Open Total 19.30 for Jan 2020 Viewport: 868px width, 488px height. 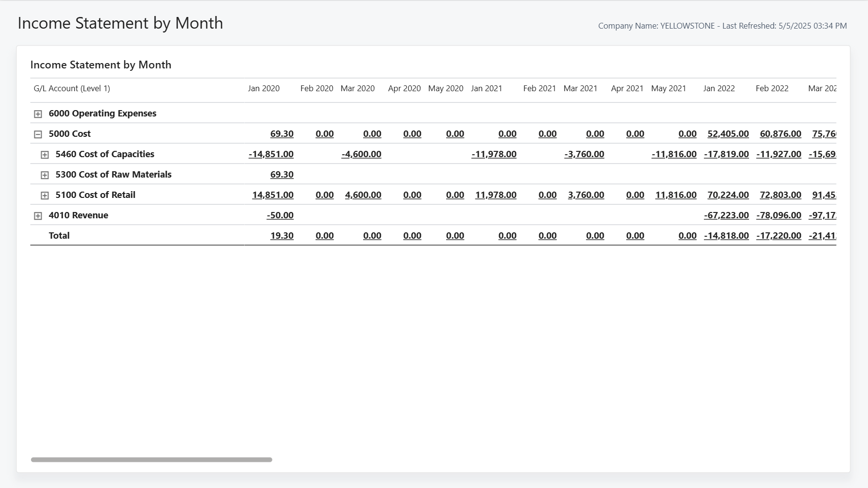tap(282, 236)
